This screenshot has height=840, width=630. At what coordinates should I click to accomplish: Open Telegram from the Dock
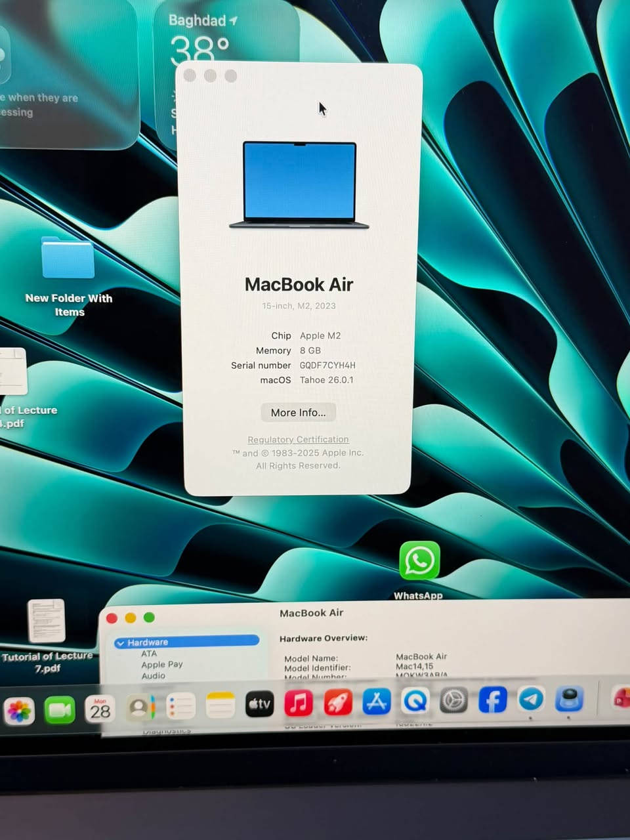531,699
